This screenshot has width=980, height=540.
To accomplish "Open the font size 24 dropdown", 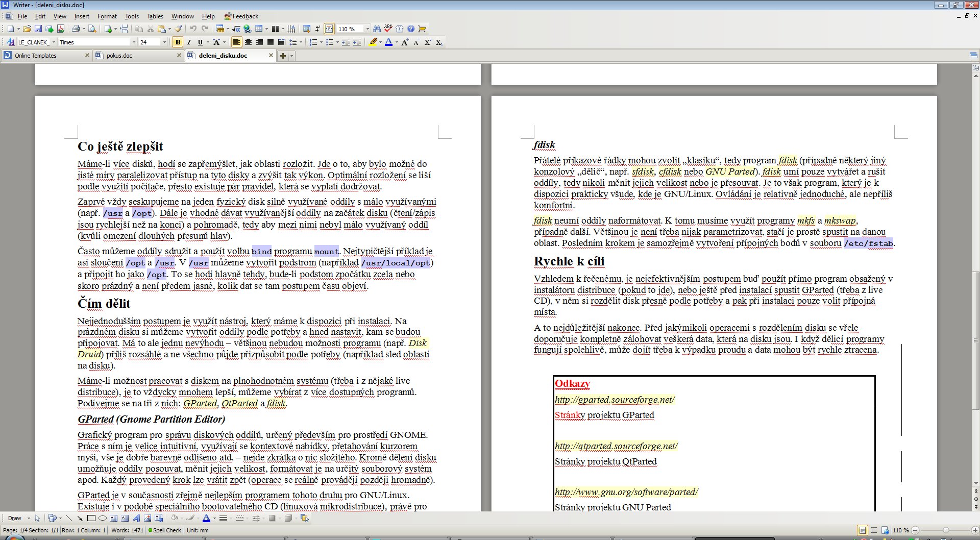I will point(164,42).
